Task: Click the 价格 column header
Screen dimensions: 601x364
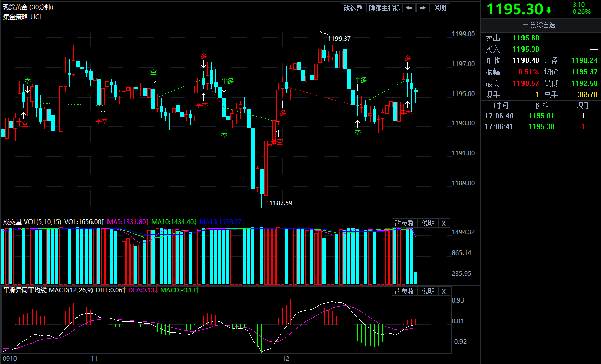Action: (543, 106)
